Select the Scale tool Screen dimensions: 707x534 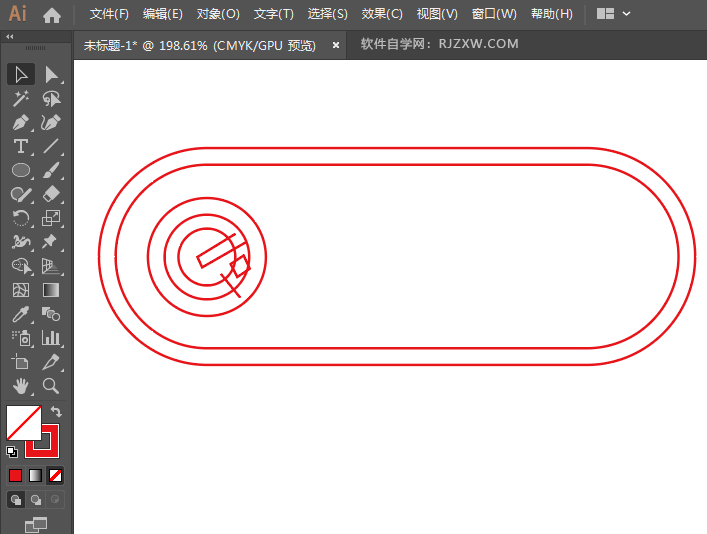51,218
